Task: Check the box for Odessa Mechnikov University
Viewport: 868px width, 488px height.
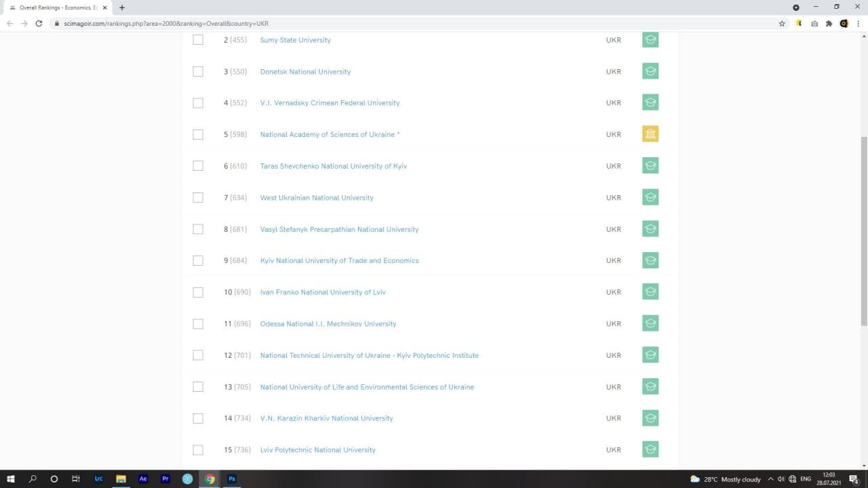Action: coord(198,323)
